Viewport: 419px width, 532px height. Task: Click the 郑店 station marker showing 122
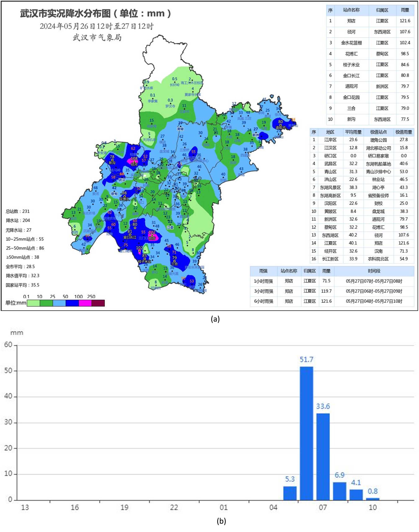pos(152,236)
